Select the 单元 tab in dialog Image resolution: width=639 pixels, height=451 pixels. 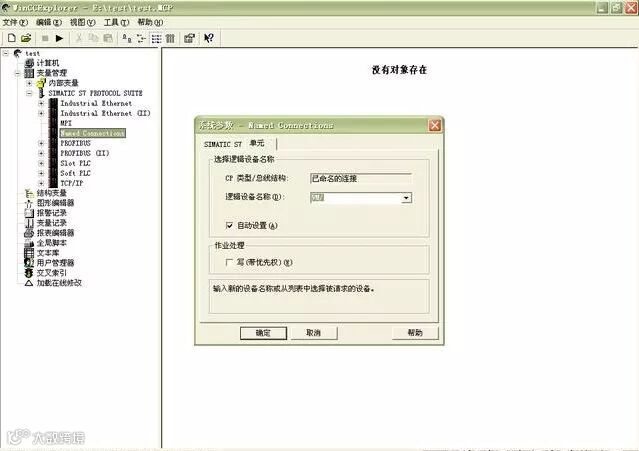(257, 143)
